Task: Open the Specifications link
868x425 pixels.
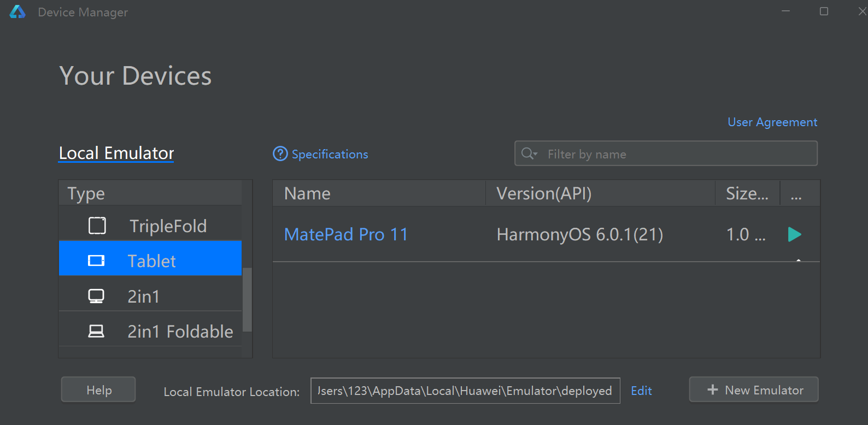Action: coord(330,154)
